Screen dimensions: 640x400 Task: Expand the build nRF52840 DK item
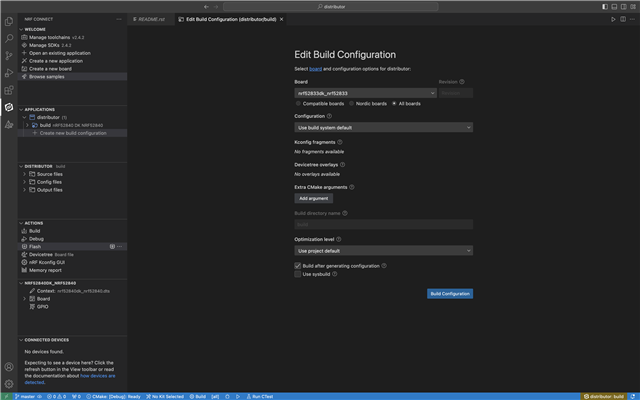(27, 125)
